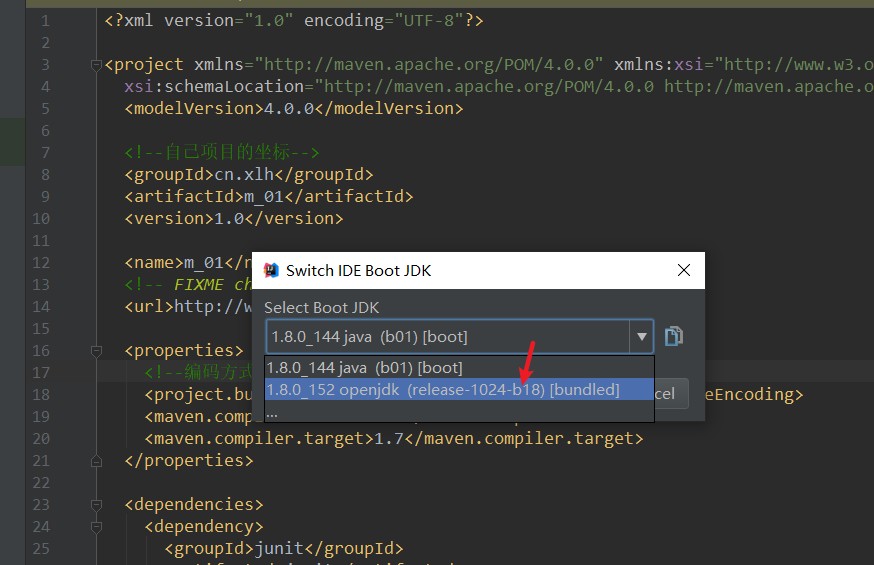Image resolution: width=874 pixels, height=565 pixels.
Task: Pick the 1.8.0_144 java [boot] list entry
Action: [x=459, y=368]
